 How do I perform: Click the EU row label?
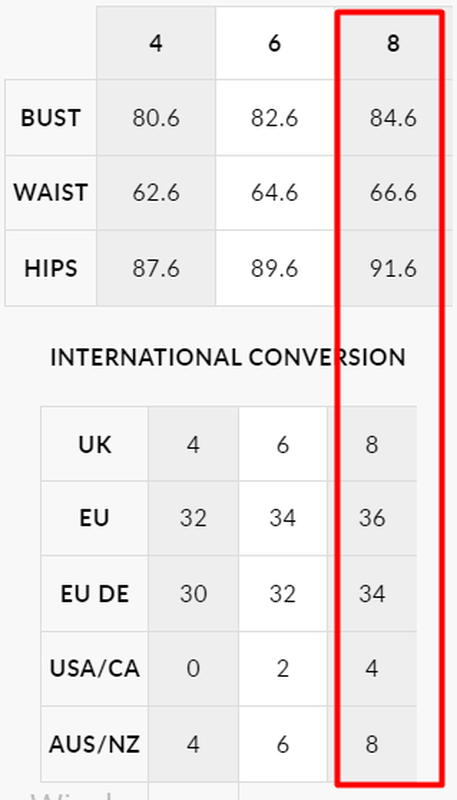(94, 518)
